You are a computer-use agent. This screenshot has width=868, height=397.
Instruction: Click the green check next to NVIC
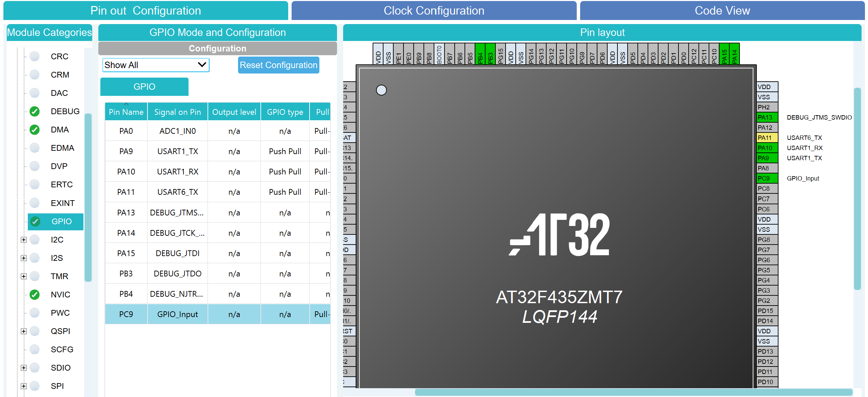pos(35,294)
